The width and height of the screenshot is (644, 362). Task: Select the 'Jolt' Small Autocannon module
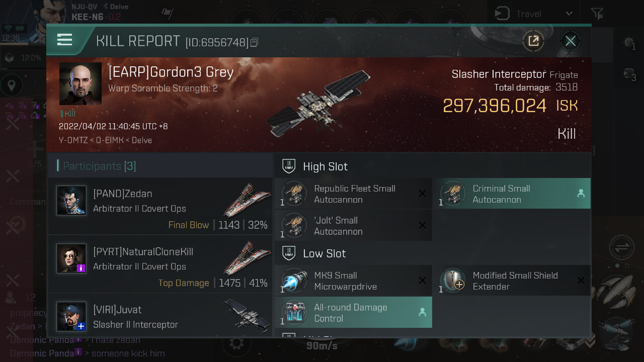(353, 225)
